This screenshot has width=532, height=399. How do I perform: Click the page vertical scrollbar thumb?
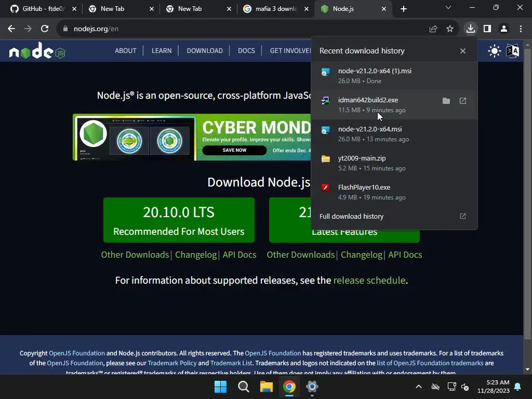coord(527,193)
